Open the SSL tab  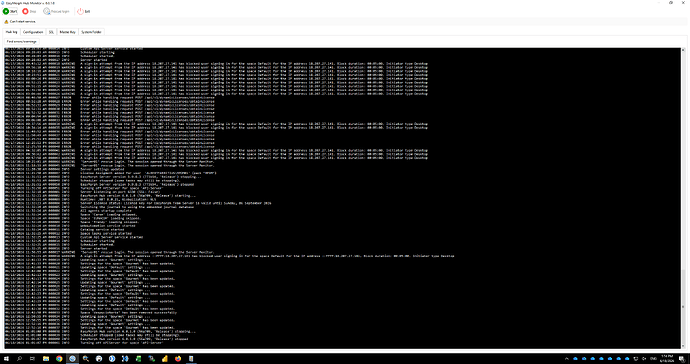tap(51, 32)
